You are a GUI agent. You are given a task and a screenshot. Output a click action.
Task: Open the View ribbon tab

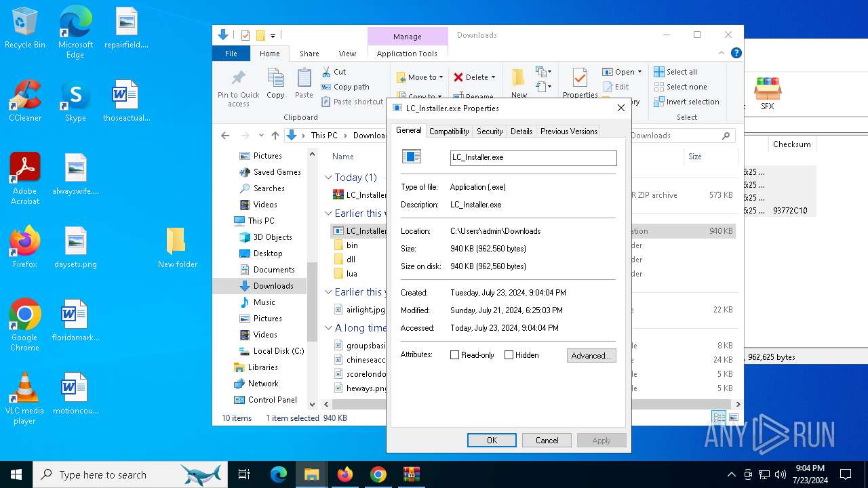[x=347, y=54]
